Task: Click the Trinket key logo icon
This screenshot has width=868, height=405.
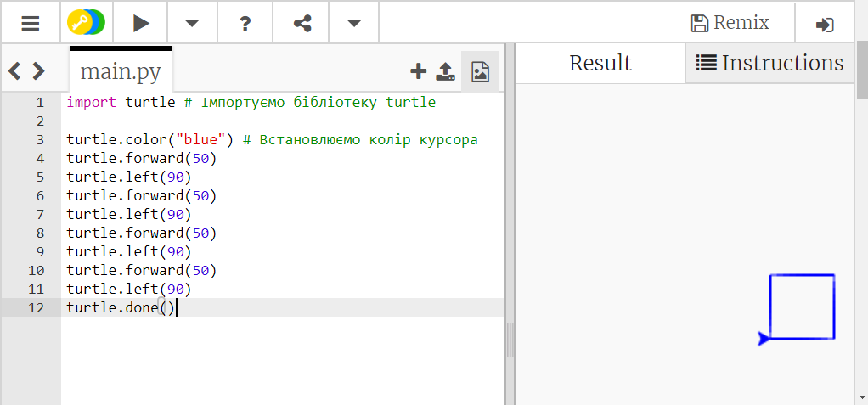Action: (87, 23)
